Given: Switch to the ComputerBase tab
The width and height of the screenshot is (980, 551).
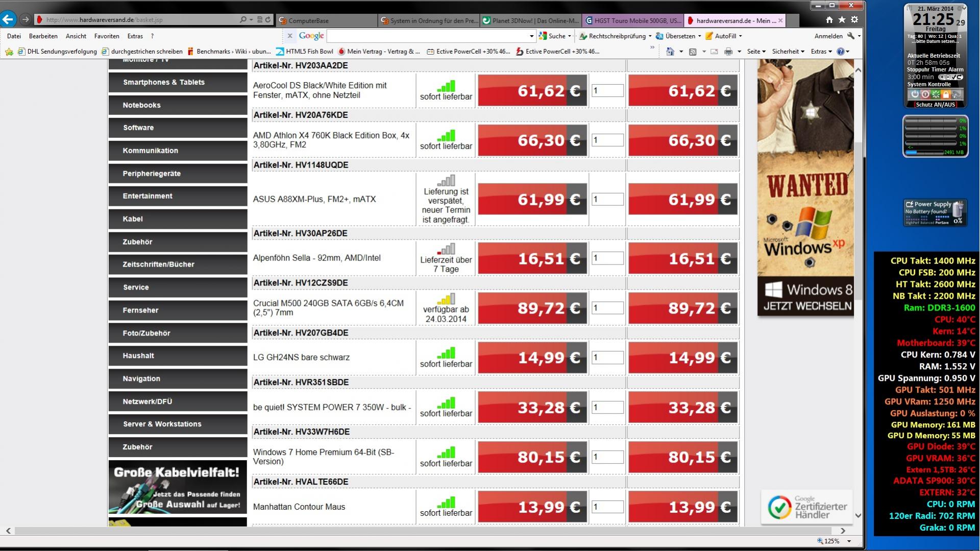Looking at the screenshot, I should [327, 21].
